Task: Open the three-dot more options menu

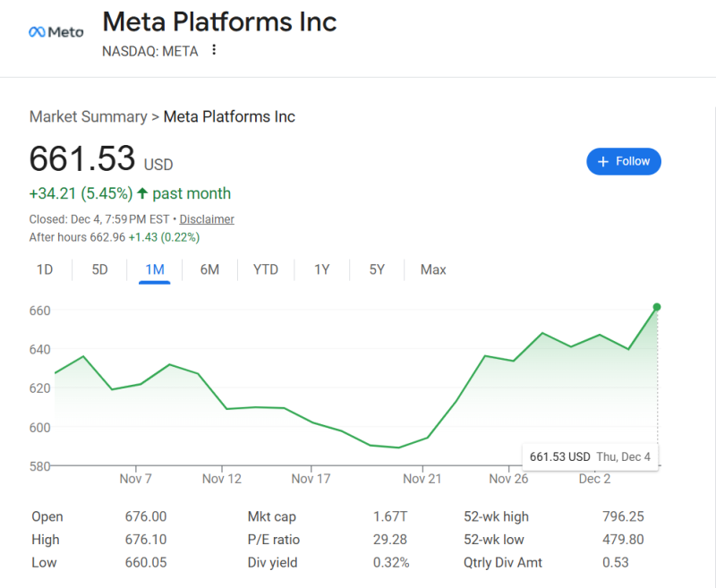Action: pyautogui.click(x=214, y=50)
